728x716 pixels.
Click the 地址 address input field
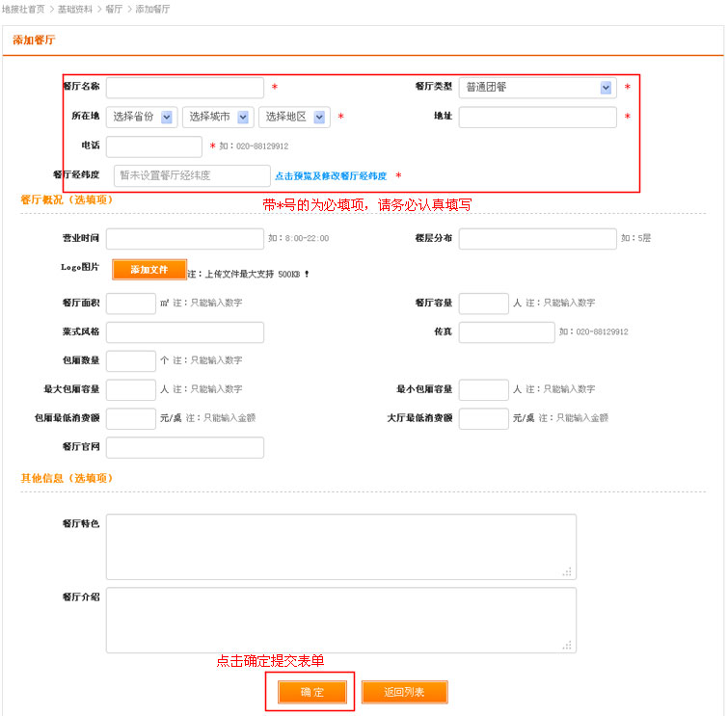click(537, 117)
